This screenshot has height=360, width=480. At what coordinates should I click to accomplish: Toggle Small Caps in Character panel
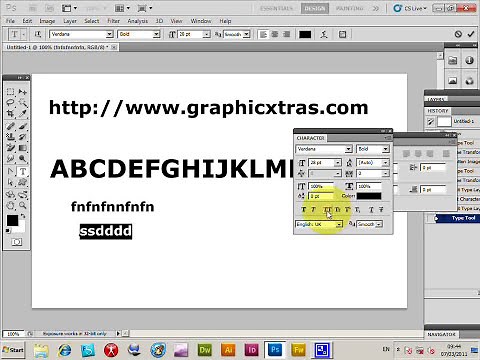[337, 210]
